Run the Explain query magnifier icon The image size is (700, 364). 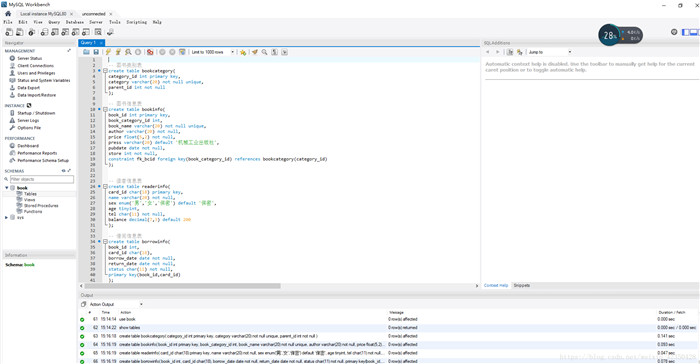[x=128, y=52]
